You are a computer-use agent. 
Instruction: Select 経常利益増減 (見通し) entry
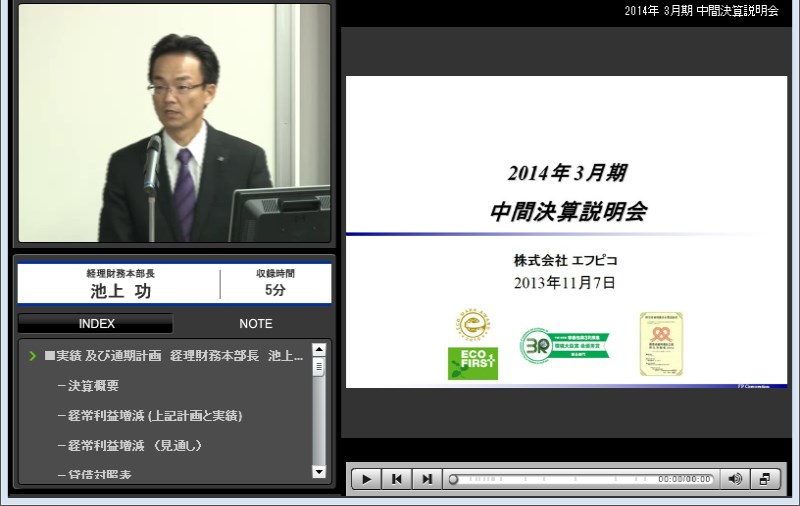point(130,445)
